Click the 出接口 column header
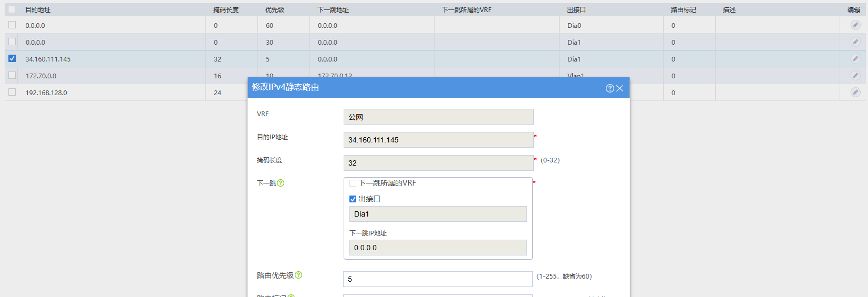 coord(576,10)
